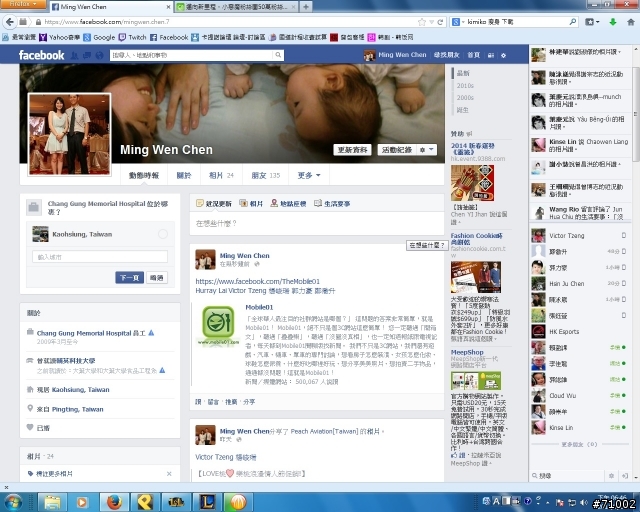
Task: Click the 略過 skip button
Action: [157, 278]
